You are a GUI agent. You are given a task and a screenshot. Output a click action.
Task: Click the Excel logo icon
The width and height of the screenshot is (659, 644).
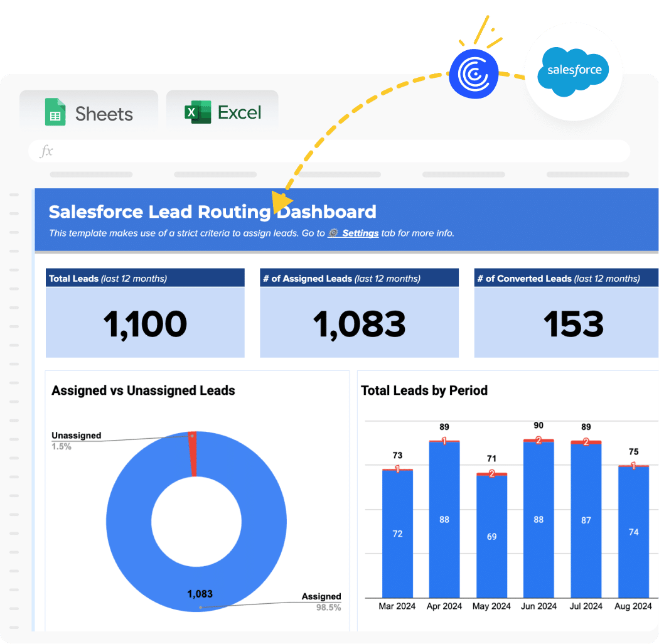click(x=198, y=112)
